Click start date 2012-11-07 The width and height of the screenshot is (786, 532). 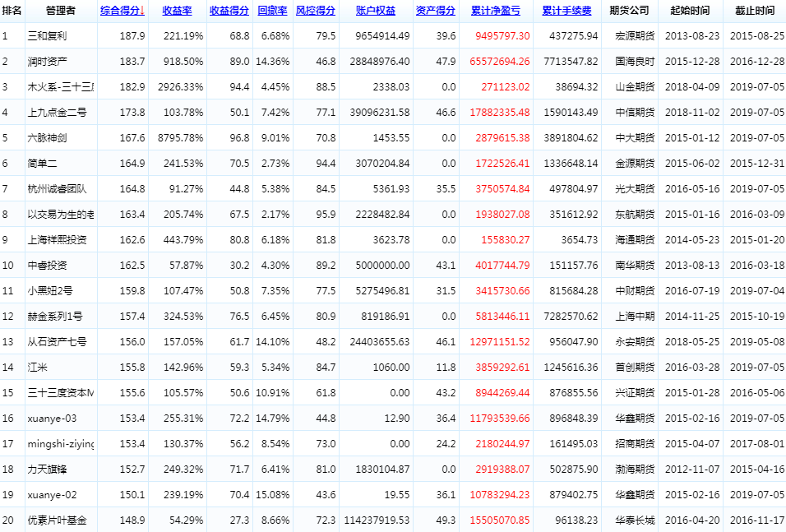692,470
